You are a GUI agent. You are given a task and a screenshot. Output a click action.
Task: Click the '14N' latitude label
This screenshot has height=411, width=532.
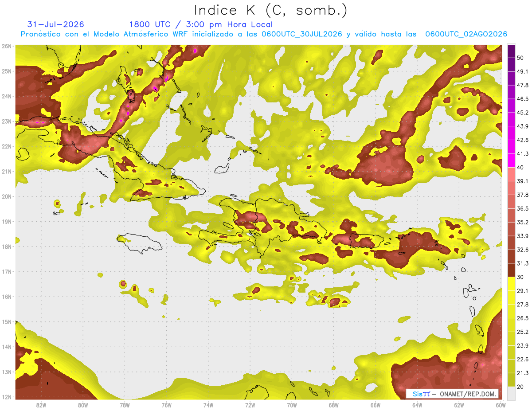point(7,347)
